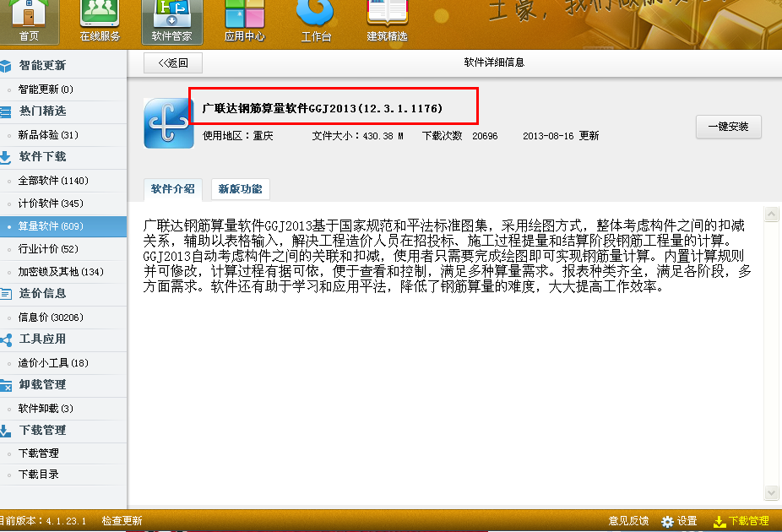Switch to the 新版功能 tab
Screen dimensions: 782x532
point(241,189)
